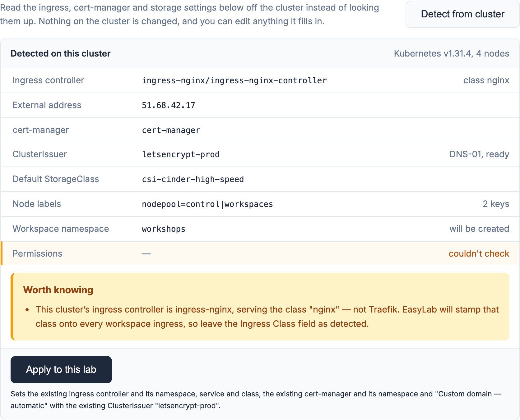Click the class nginx note
Viewport: 520px width, 420px height.
(x=486, y=80)
